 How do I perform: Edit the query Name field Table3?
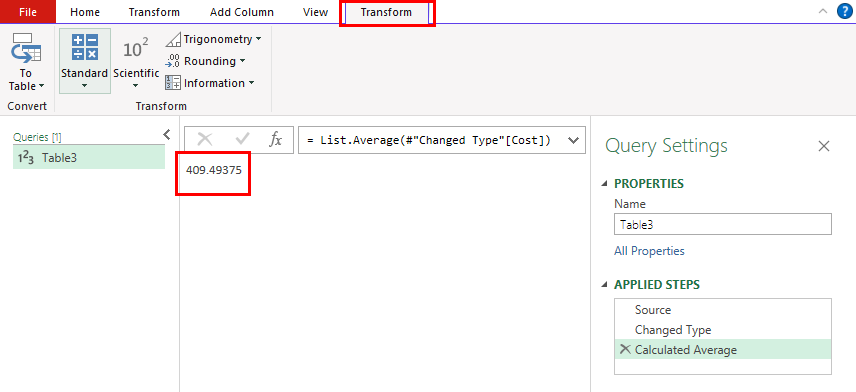723,224
